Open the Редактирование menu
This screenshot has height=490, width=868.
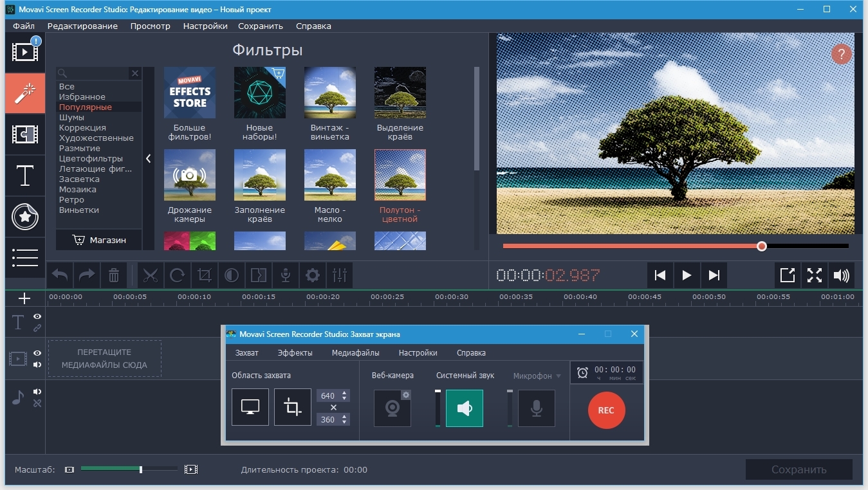82,26
